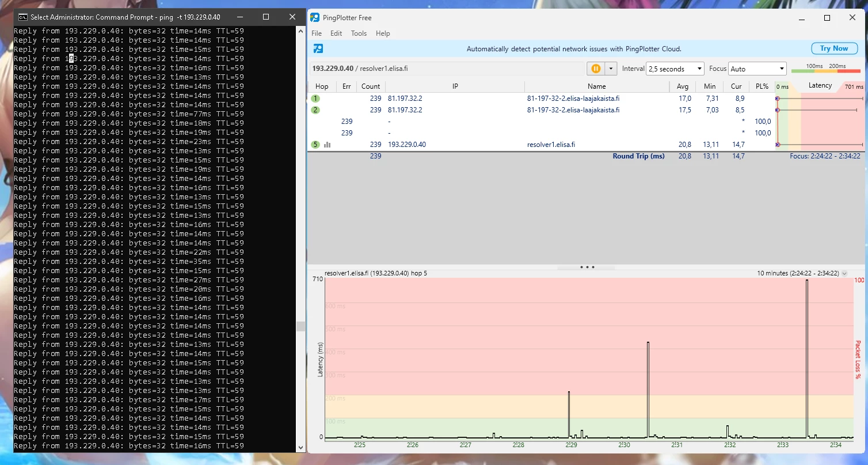Click the three-dot splitter handle above the graph

coord(587,267)
